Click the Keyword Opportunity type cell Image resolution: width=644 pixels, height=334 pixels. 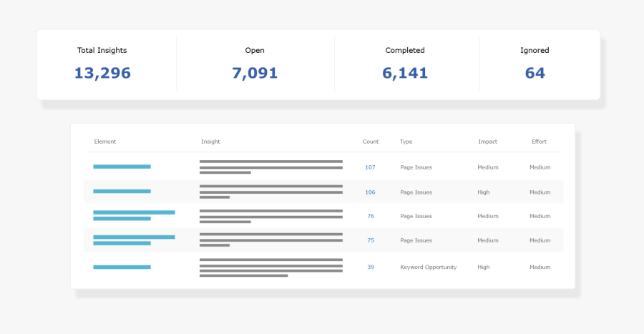pyautogui.click(x=428, y=267)
